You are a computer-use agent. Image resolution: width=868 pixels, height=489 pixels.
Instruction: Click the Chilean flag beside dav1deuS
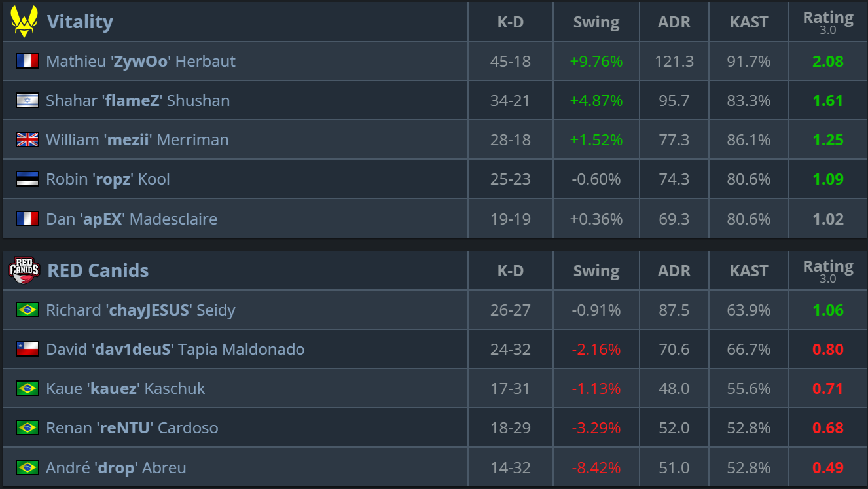coord(27,350)
